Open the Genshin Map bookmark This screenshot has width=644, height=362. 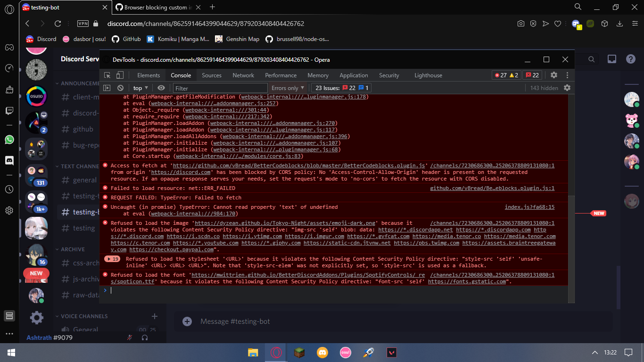(x=237, y=39)
